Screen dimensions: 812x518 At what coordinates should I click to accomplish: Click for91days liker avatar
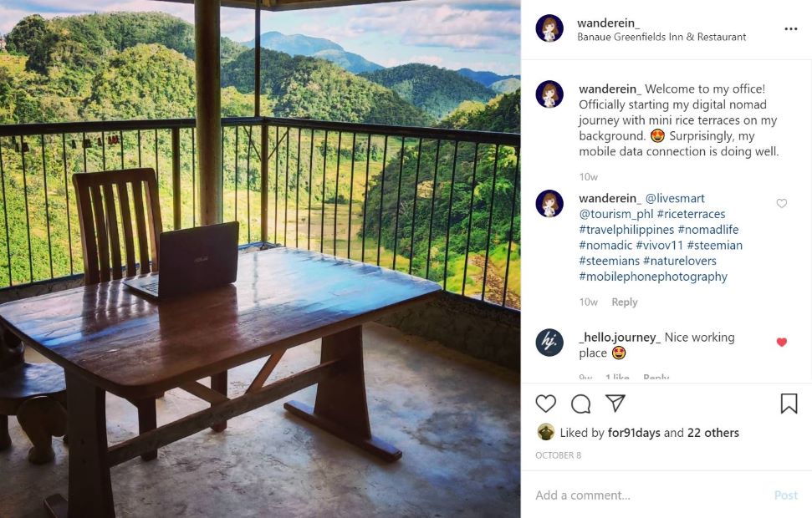tap(545, 432)
